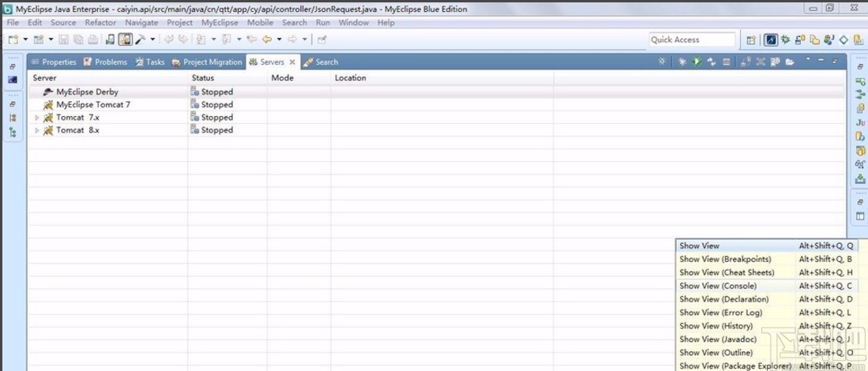Click in the Quick Access field
This screenshot has width=868, height=371.
692,39
